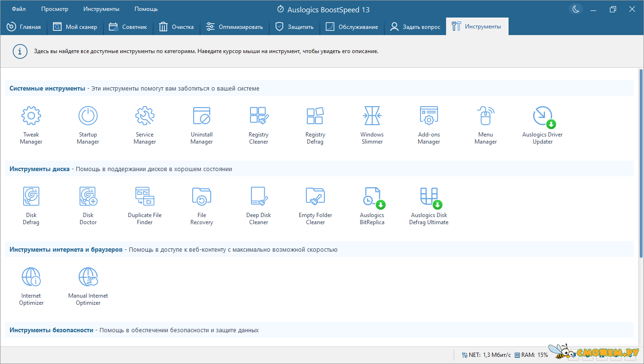
Task: Restore the window size
Action: coord(613,9)
